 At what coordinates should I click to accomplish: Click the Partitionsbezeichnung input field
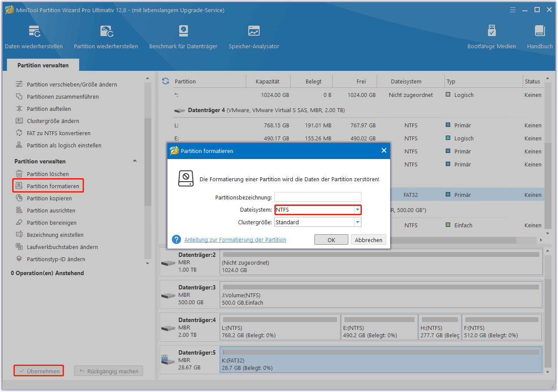click(318, 197)
